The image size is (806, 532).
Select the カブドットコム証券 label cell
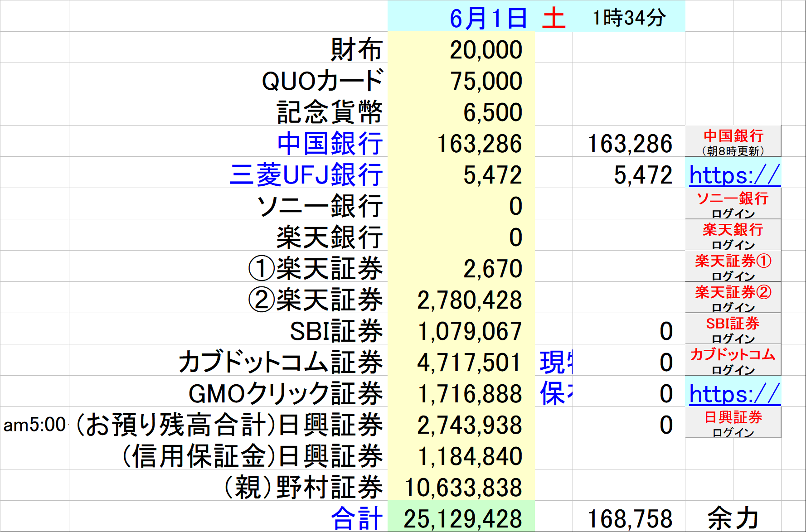[228, 360]
